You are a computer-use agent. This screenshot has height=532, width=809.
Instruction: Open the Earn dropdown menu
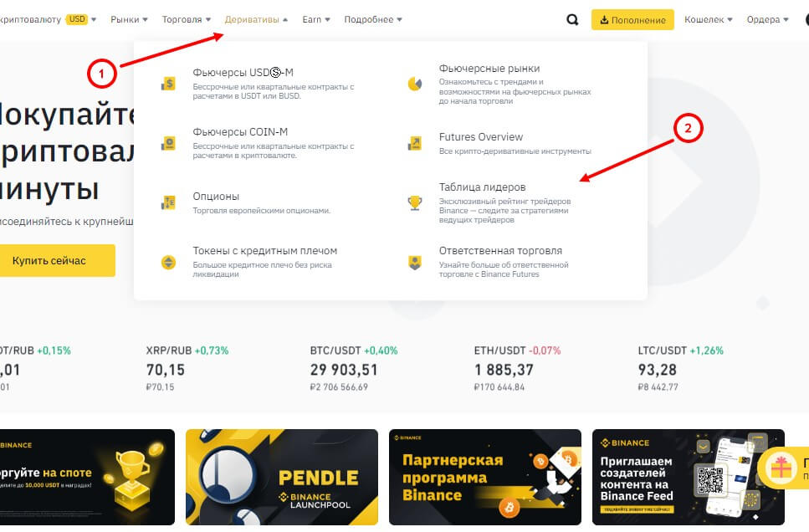[315, 19]
